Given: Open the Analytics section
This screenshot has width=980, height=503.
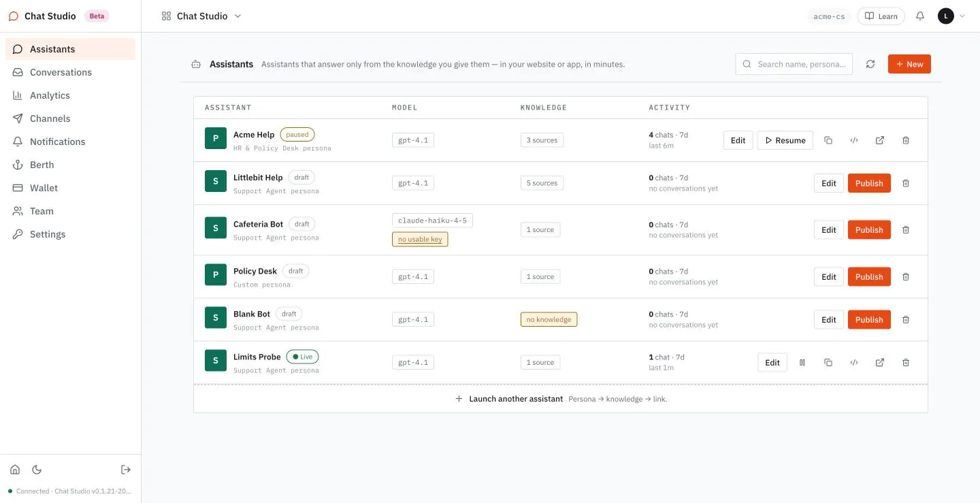Looking at the screenshot, I should click(71, 95).
